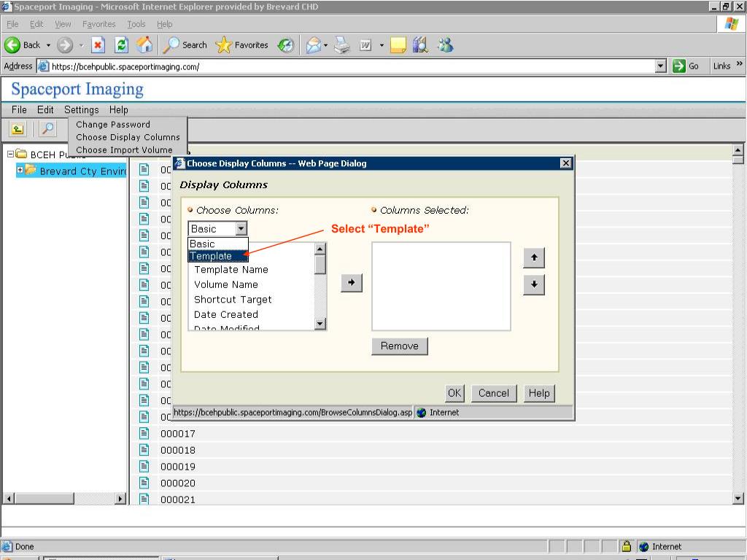Open the browser Search pane
This screenshot has width=747, height=560.
[x=185, y=45]
